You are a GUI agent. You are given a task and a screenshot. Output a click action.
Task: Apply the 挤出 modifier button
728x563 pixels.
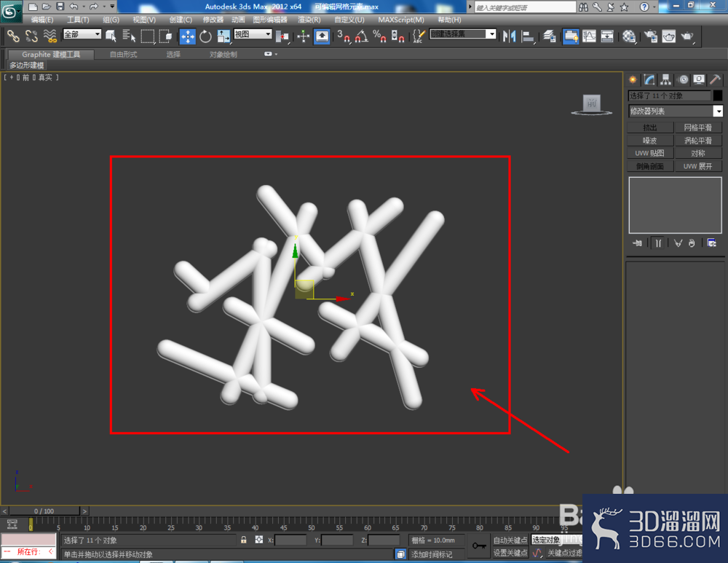[x=650, y=127]
